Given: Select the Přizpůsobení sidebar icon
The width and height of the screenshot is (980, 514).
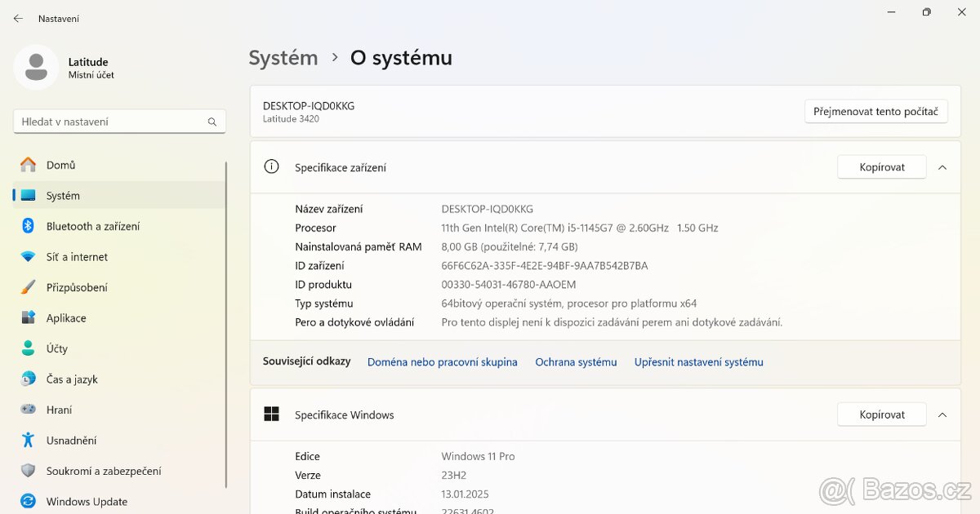Looking at the screenshot, I should [30, 287].
